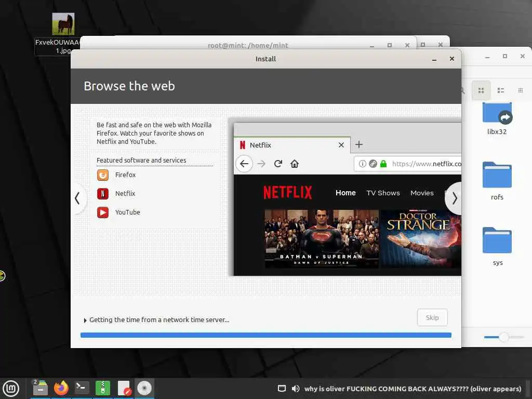Click the "Featured software and services" heading
532x399 pixels.
(141, 160)
